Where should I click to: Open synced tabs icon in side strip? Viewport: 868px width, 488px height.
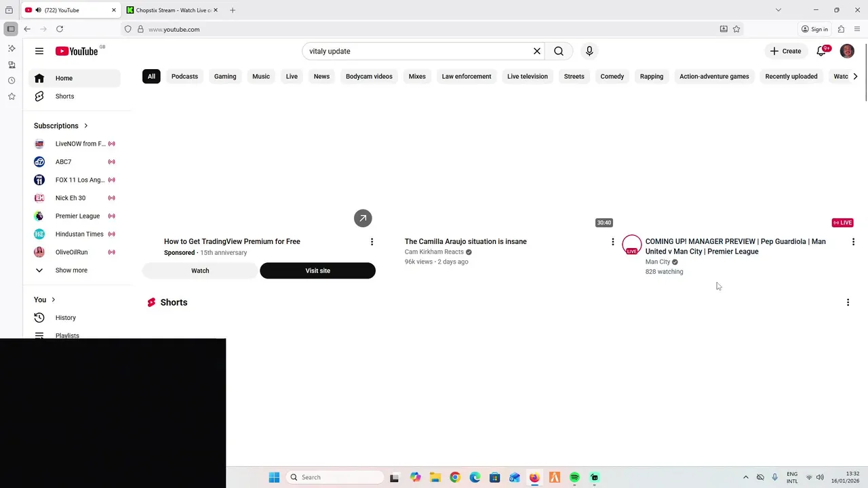12,65
